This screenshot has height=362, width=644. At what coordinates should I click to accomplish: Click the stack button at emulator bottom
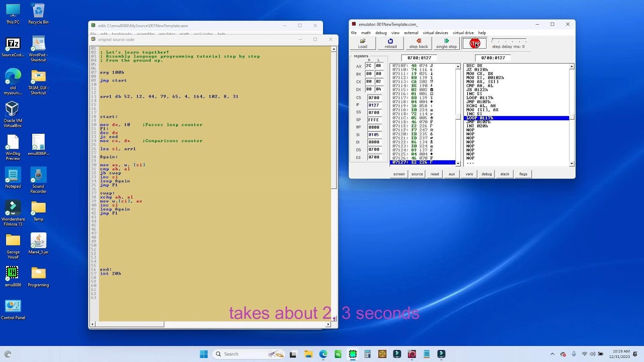point(505,174)
